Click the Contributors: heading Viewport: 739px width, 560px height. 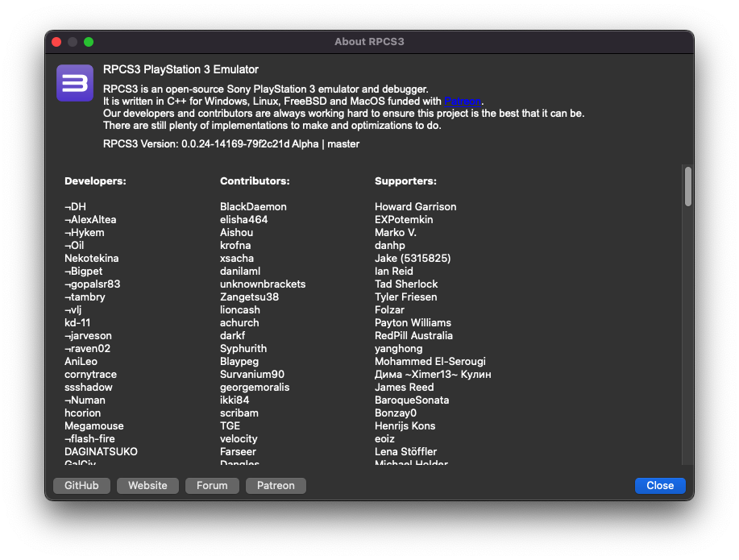(255, 181)
